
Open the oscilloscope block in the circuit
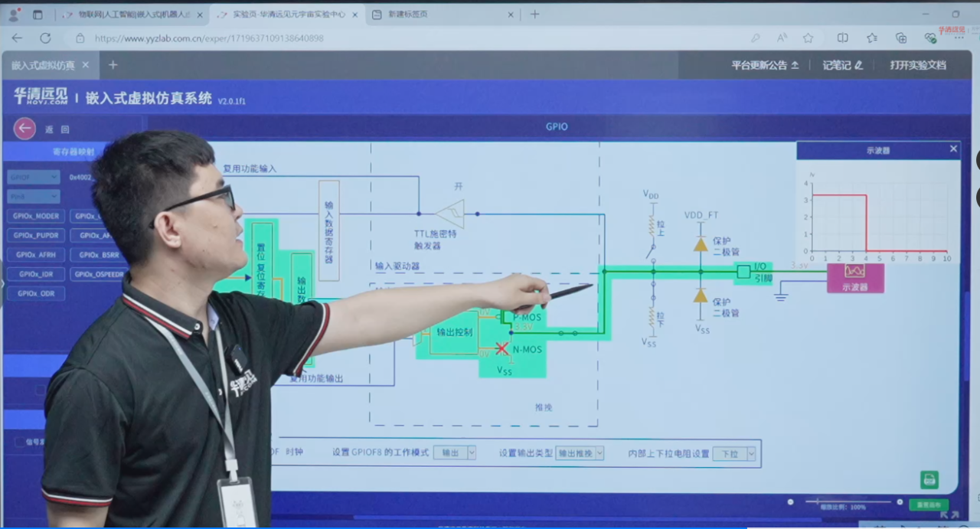pos(854,277)
